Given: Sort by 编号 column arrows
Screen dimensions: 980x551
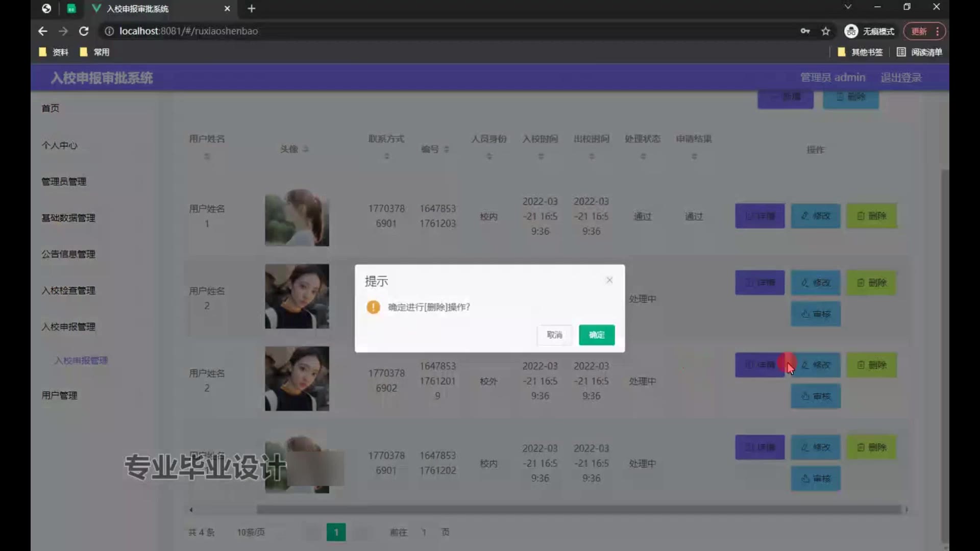Looking at the screenshot, I should point(447,149).
